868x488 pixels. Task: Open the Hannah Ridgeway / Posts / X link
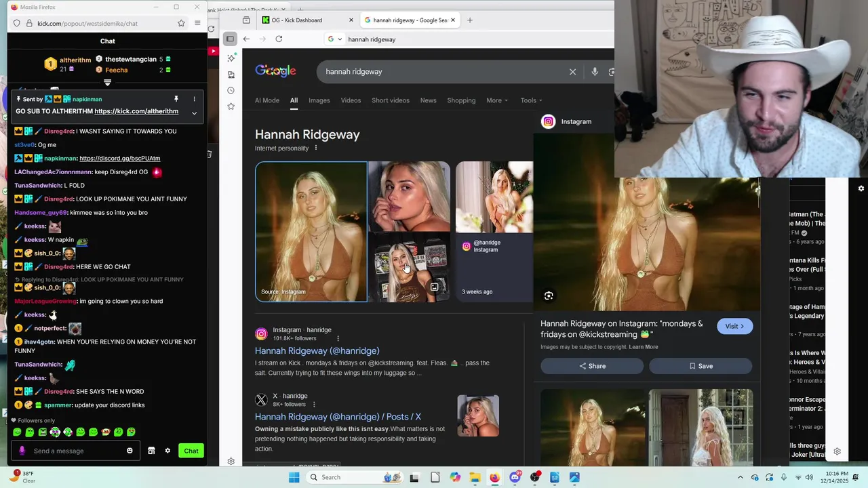[x=338, y=417]
